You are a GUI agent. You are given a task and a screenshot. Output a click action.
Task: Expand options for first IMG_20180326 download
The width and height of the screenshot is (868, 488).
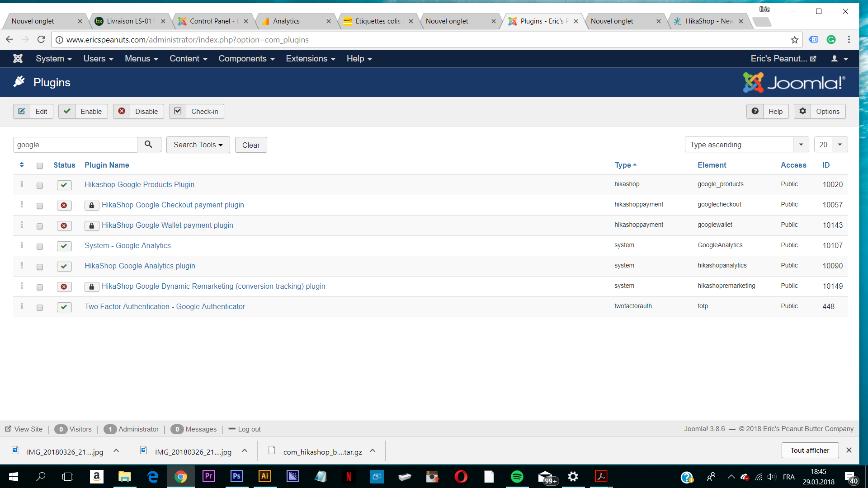(116, 451)
